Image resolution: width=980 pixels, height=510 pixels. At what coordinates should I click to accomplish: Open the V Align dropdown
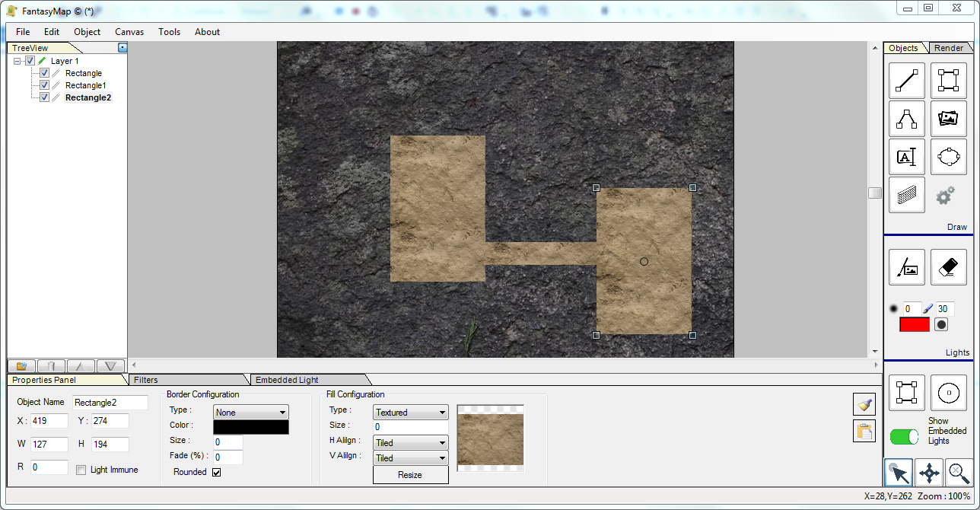(x=411, y=458)
